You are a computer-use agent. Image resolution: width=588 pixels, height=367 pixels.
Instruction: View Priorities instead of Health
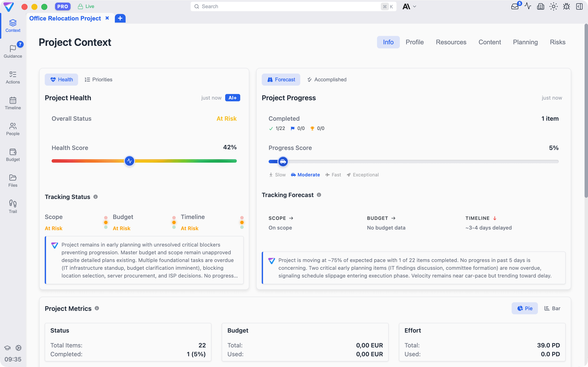pyautogui.click(x=98, y=79)
